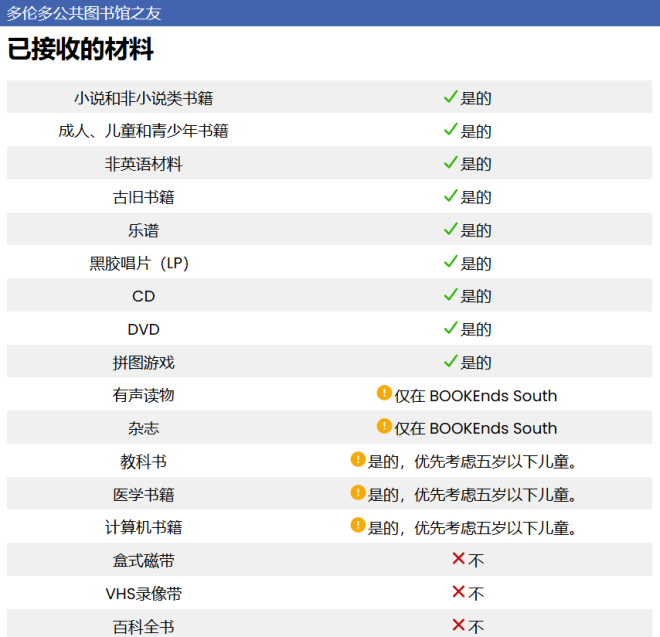
Task: Click the 已接收的材料 heading
Action: tap(81, 49)
